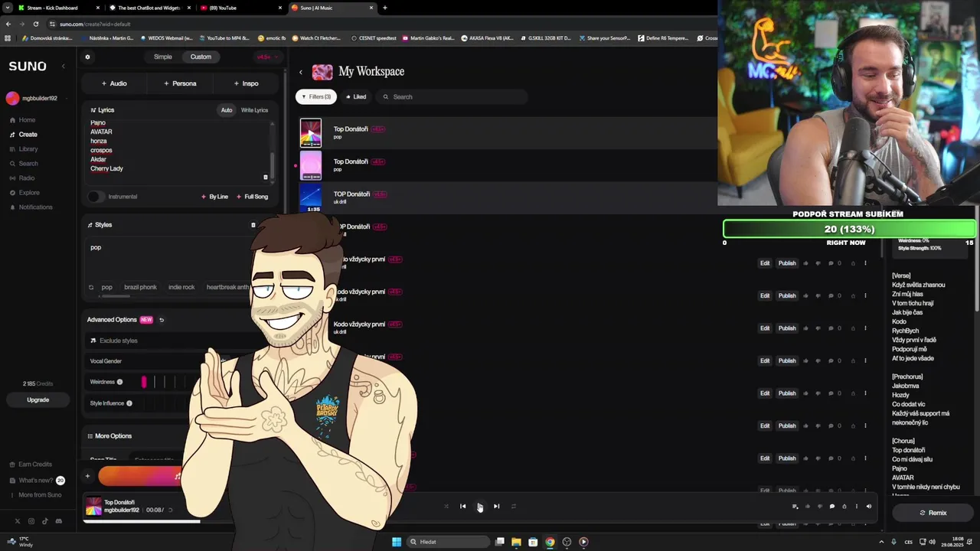The height and width of the screenshot is (551, 980).
Task: Skip to next track in player
Action: point(496,506)
